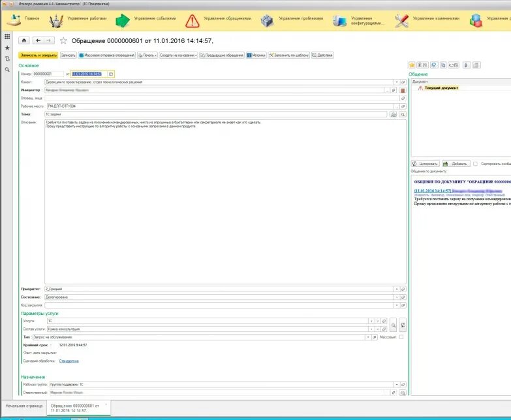The height and width of the screenshot is (420, 511).
Task: Click the list icon at right of Общение toolbar
Action: click(x=476, y=65)
